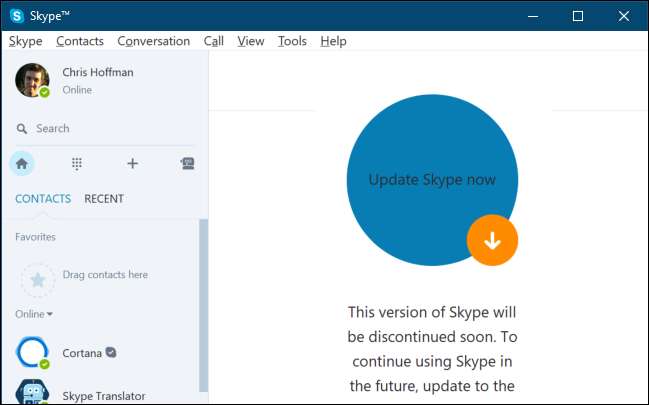Image resolution: width=649 pixels, height=405 pixels.
Task: Click Chris Hoffman's profile picture
Action: point(32,80)
